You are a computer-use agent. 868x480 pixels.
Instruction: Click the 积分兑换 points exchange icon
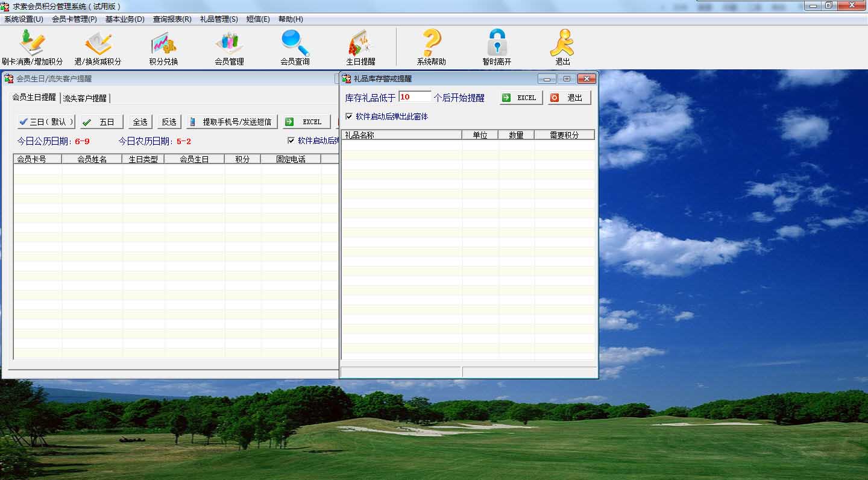coord(162,47)
